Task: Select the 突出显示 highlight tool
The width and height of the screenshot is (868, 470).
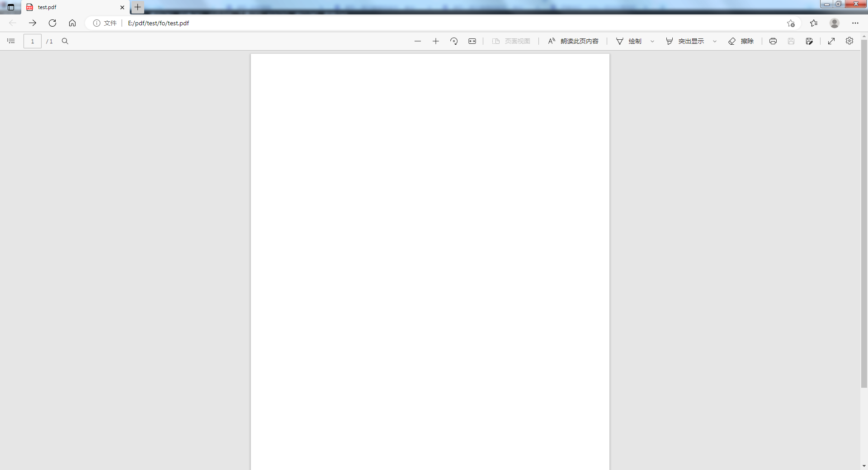Action: click(x=685, y=41)
